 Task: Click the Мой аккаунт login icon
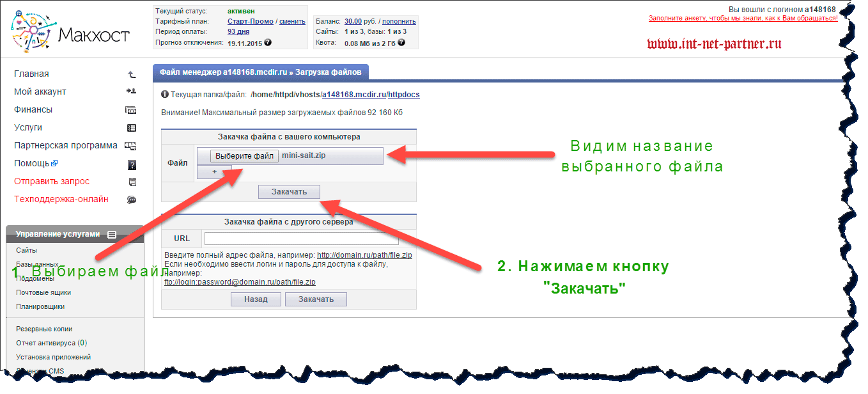132,92
